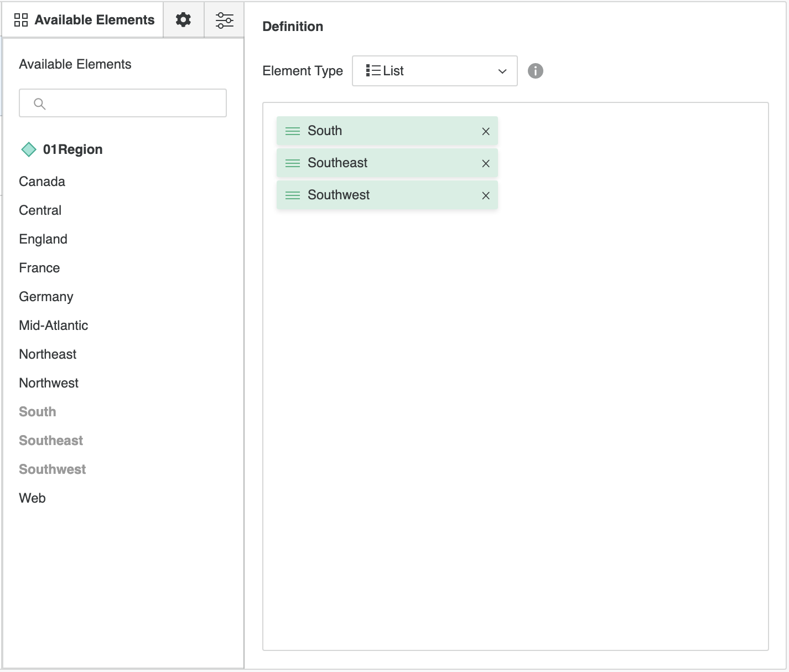Click the drag handle on South item

[292, 131]
